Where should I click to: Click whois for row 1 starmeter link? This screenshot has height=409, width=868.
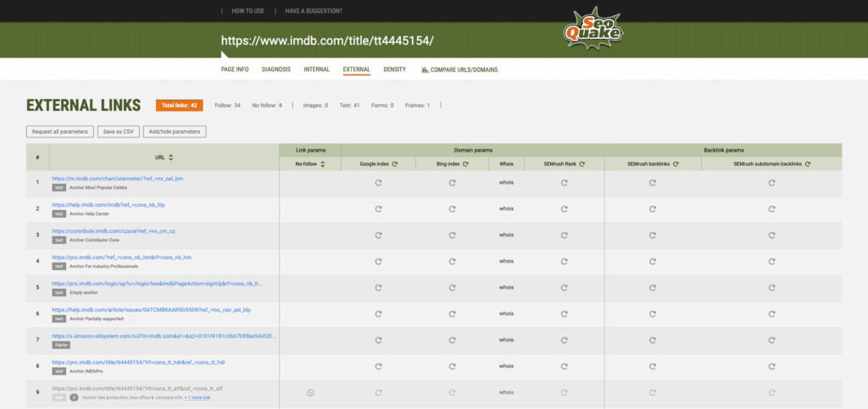click(506, 182)
